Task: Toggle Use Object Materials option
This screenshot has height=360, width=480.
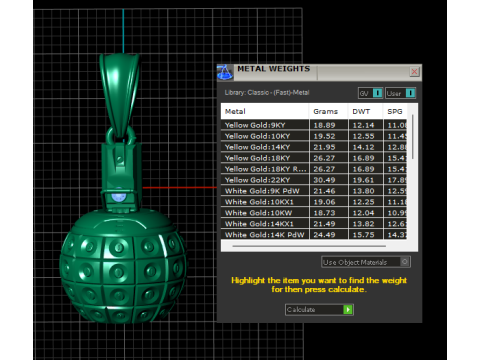Action: pyautogui.click(x=366, y=262)
